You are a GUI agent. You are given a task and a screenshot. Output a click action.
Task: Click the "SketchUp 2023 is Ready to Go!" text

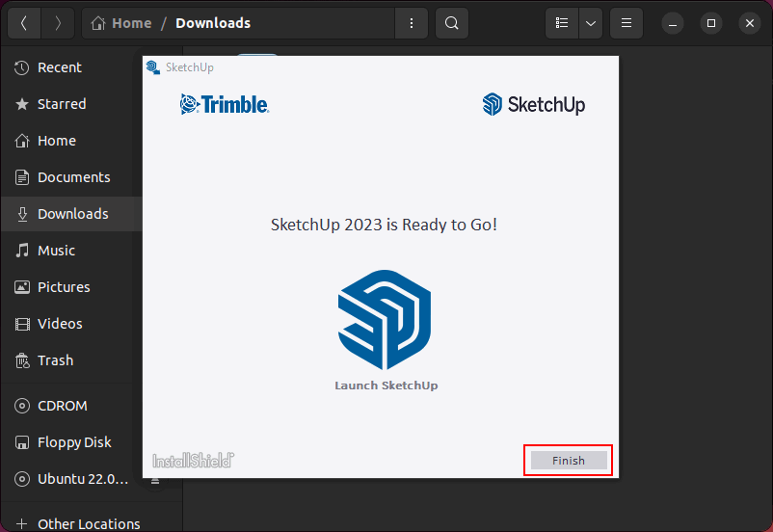384,225
